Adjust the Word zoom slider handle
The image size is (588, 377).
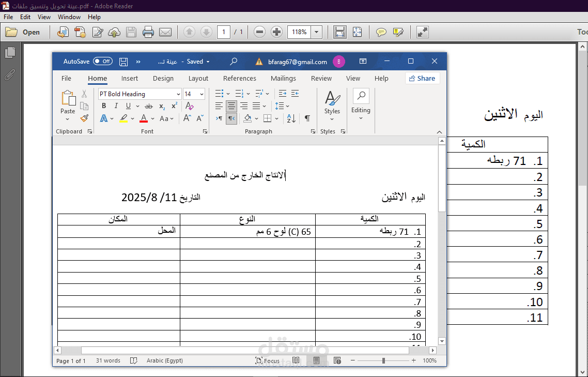383,360
